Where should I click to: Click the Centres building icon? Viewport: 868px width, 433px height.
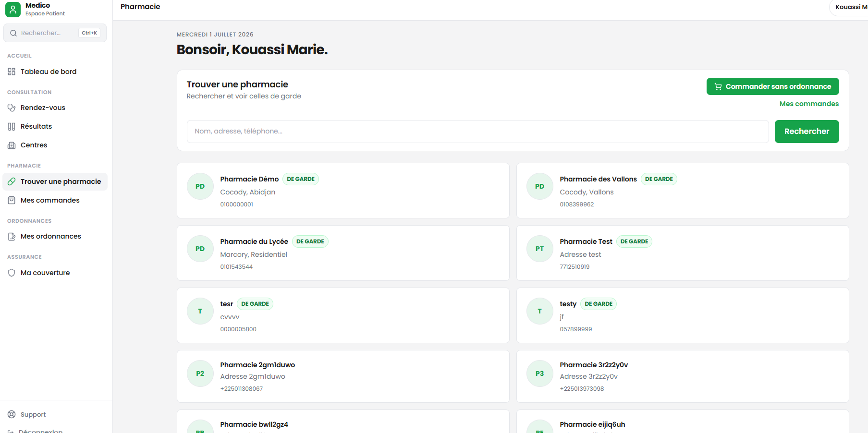pyautogui.click(x=12, y=145)
